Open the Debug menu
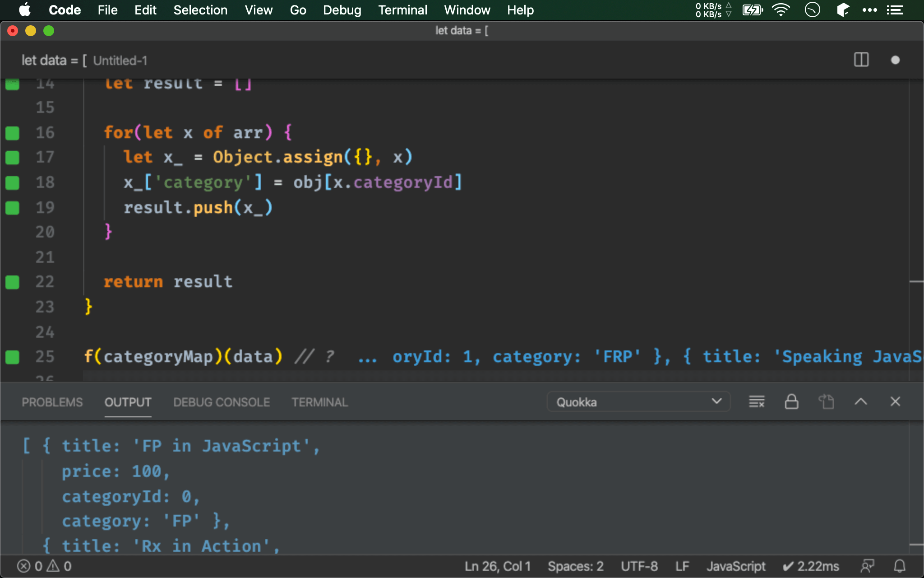 pos(342,10)
